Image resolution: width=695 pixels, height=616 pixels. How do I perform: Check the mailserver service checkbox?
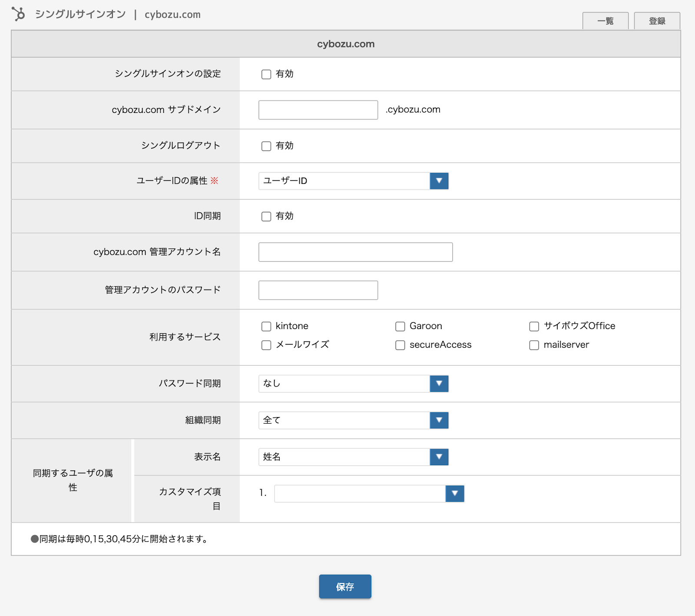(x=534, y=345)
